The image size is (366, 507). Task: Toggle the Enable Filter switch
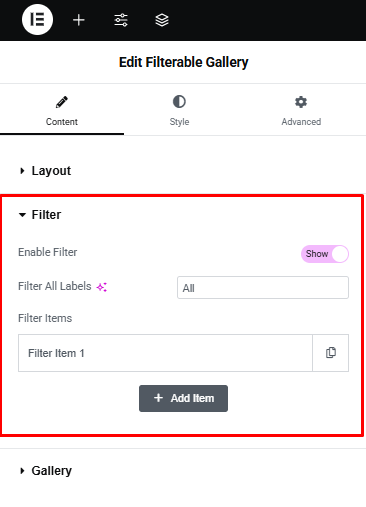[x=325, y=254]
